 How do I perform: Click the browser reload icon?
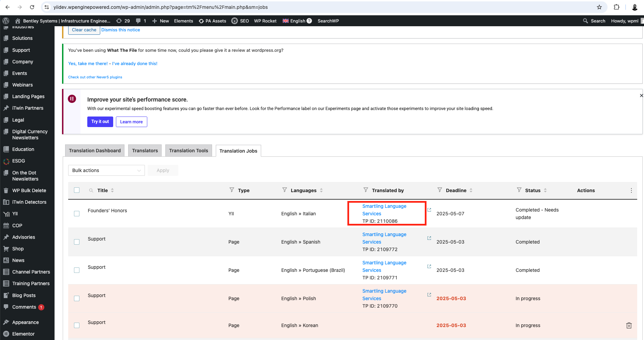pos(32,7)
